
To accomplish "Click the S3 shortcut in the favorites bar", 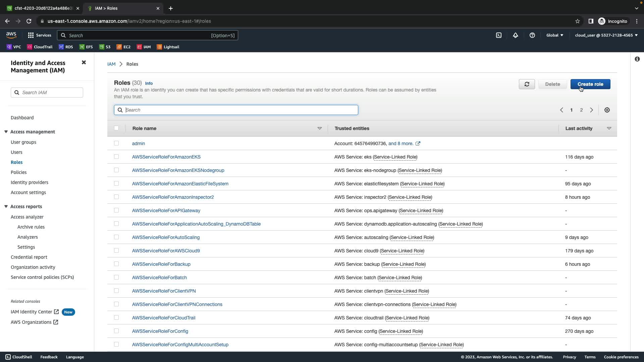I will (105, 47).
